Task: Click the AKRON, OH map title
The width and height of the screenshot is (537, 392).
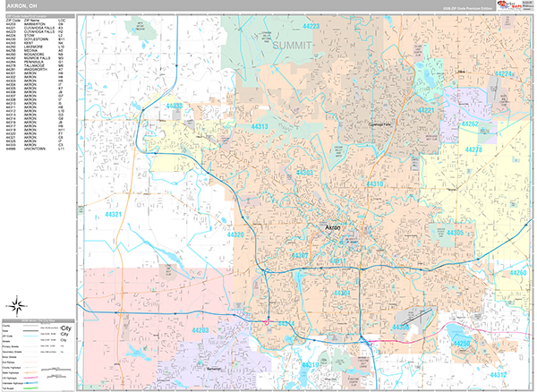Action: click(21, 6)
